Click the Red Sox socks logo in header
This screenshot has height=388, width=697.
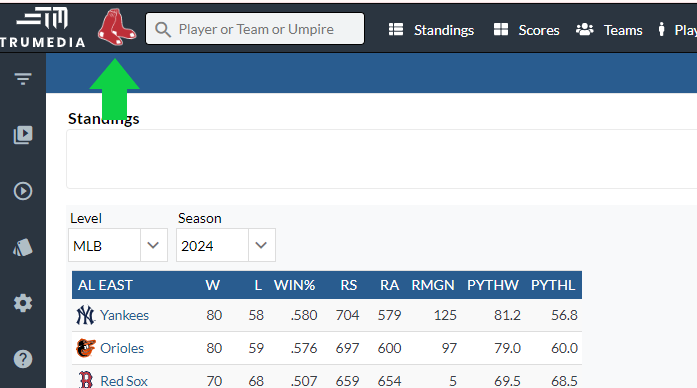[x=116, y=27]
